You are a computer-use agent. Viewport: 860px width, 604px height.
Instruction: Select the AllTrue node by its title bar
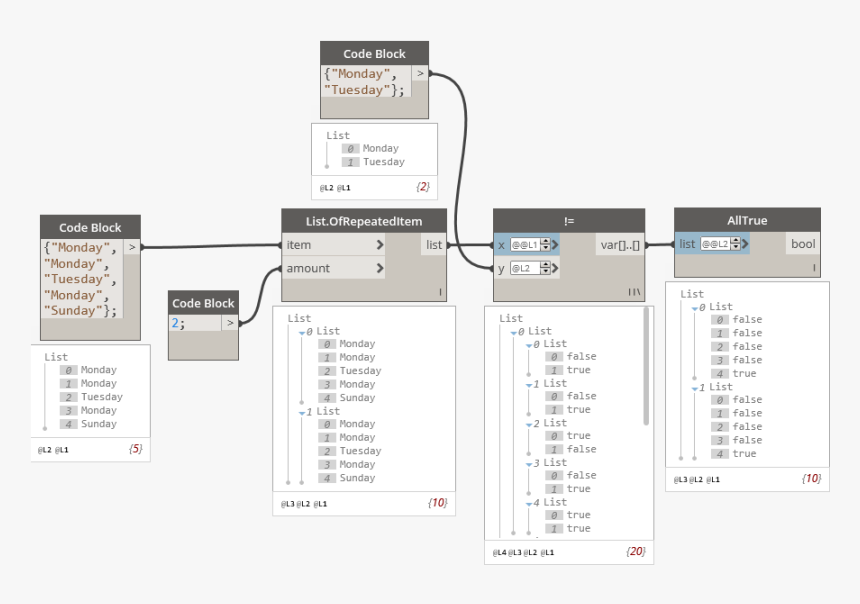pyautogui.click(x=747, y=219)
